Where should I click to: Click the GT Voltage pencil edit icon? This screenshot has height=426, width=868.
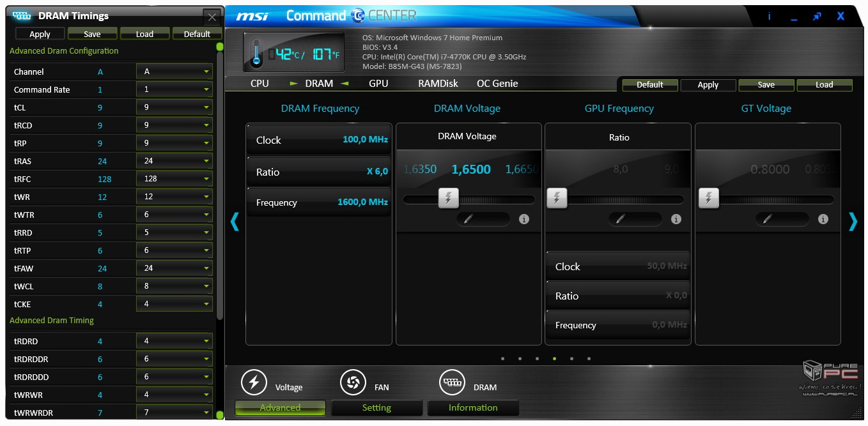tap(767, 219)
